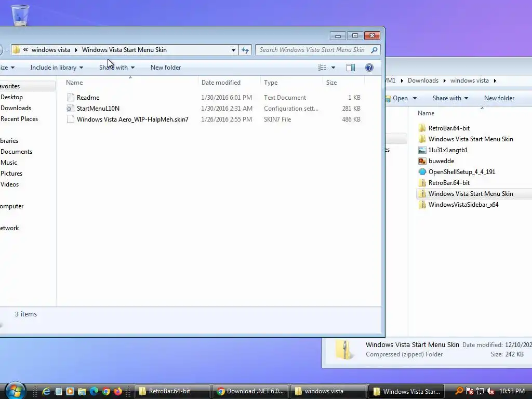Open the file explorer quick launch icon
This screenshot has height=399, width=532.
click(82, 392)
